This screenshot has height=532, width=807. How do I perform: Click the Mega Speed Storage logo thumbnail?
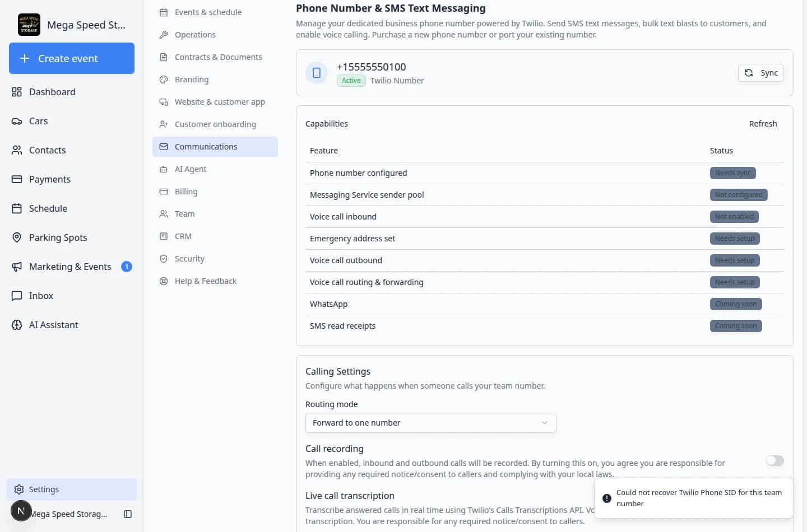point(29,25)
